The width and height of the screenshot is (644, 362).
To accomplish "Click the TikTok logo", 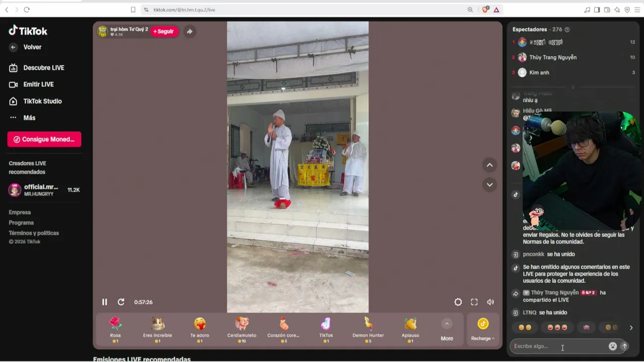I will [28, 31].
